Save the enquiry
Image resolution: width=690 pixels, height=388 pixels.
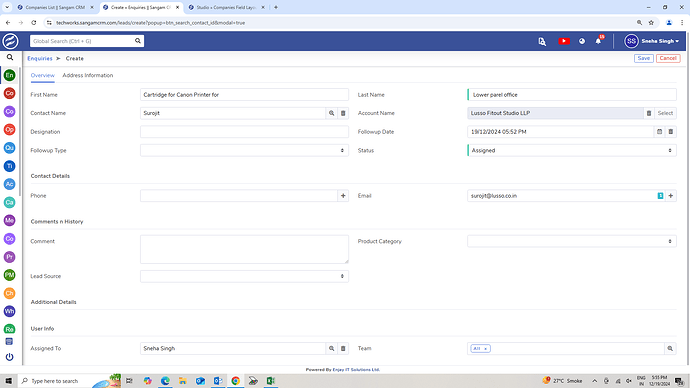click(643, 58)
